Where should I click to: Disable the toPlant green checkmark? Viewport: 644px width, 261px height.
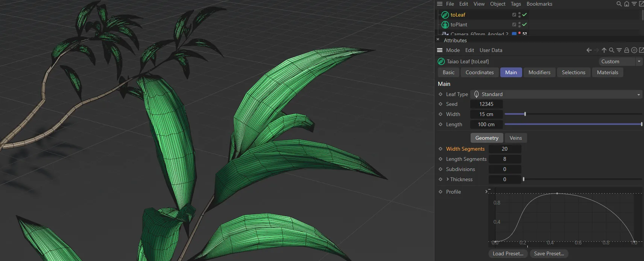[x=524, y=24]
